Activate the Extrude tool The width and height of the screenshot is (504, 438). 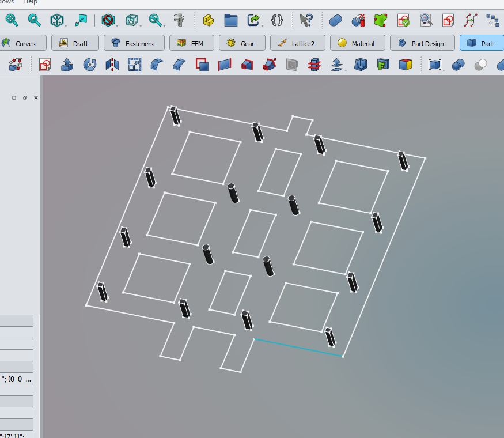[67, 65]
